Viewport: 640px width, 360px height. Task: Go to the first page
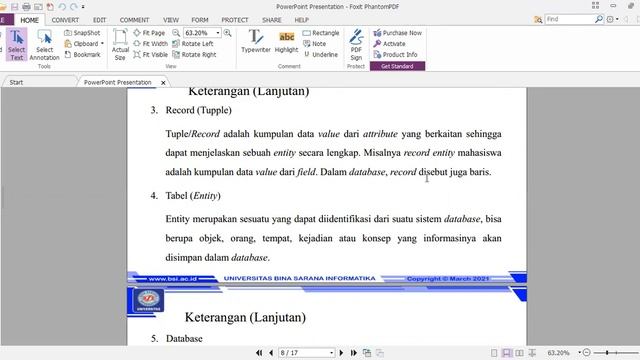pyautogui.click(x=259, y=353)
